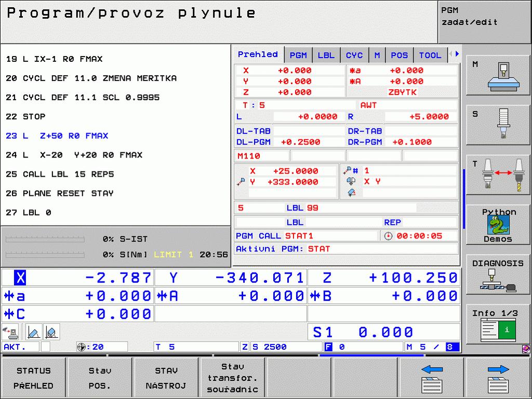Image resolution: width=532 pixels, height=399 pixels.
Task: Click the M110 active M-function cell
Action: pos(262,156)
